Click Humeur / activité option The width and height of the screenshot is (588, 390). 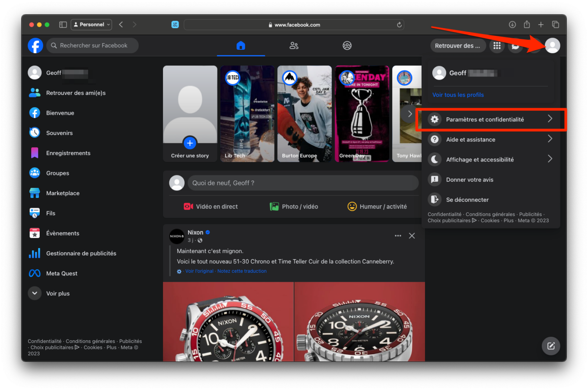tap(377, 206)
